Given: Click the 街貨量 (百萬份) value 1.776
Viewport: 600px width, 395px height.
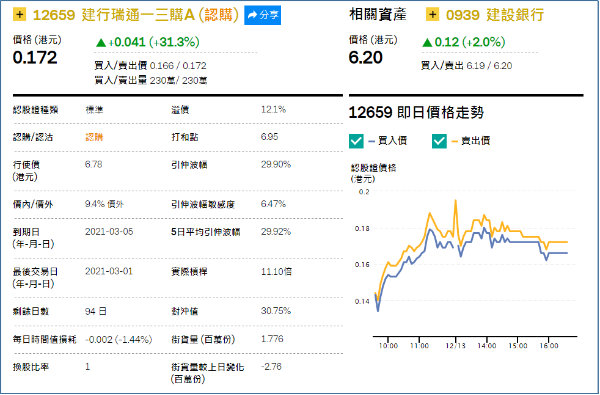Looking at the screenshot, I should [x=272, y=339].
